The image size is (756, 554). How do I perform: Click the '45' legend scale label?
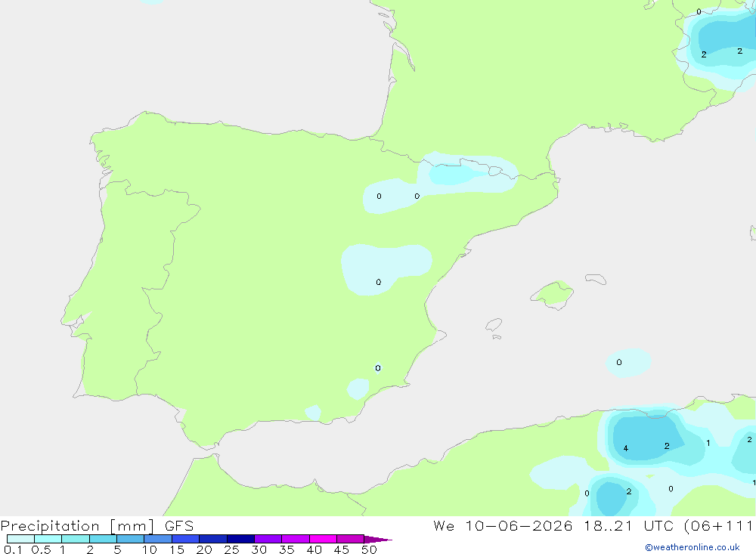[x=342, y=549]
